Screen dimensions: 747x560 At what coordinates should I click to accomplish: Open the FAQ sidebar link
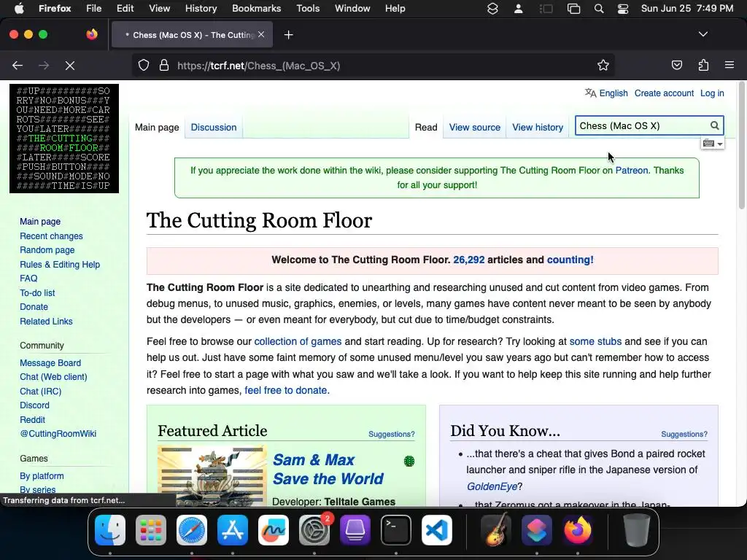pos(28,279)
